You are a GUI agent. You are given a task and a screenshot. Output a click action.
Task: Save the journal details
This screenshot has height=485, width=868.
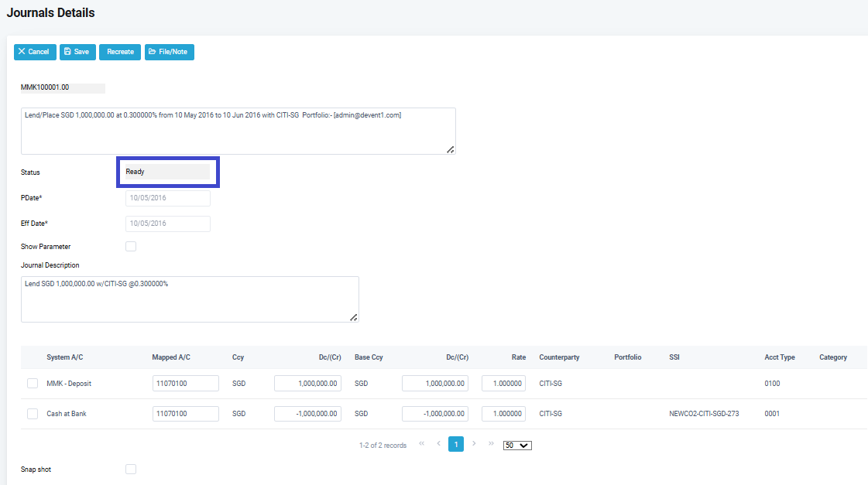pos(77,52)
